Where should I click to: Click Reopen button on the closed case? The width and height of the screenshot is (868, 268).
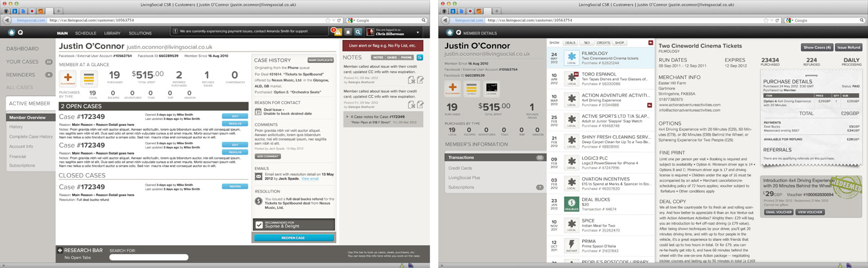click(235, 187)
